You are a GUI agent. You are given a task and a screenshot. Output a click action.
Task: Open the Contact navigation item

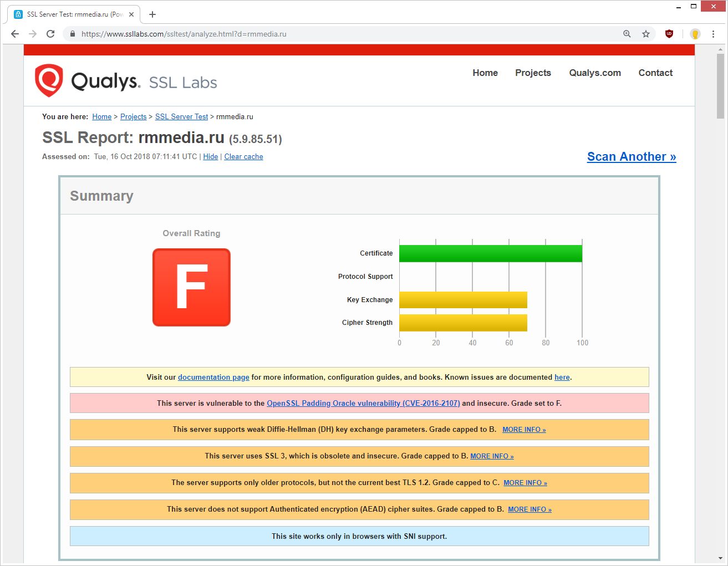655,73
